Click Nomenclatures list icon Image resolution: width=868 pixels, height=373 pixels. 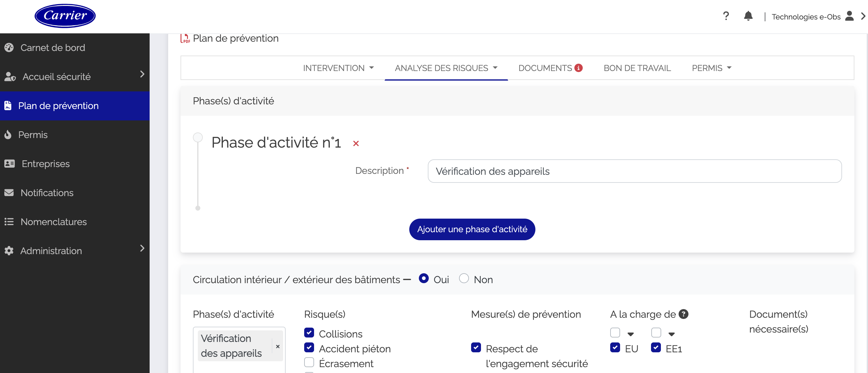[x=9, y=221]
